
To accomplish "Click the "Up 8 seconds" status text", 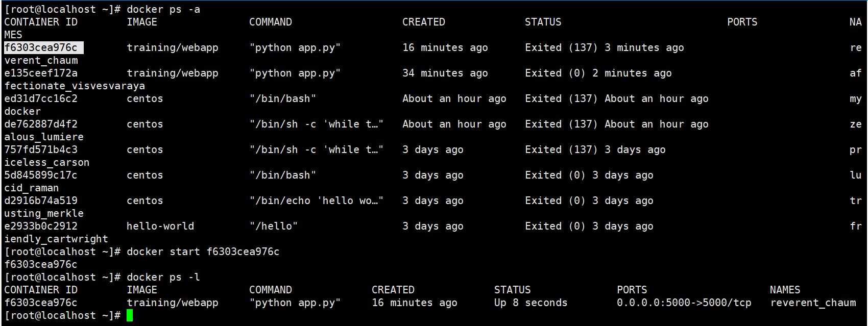I will point(531,303).
